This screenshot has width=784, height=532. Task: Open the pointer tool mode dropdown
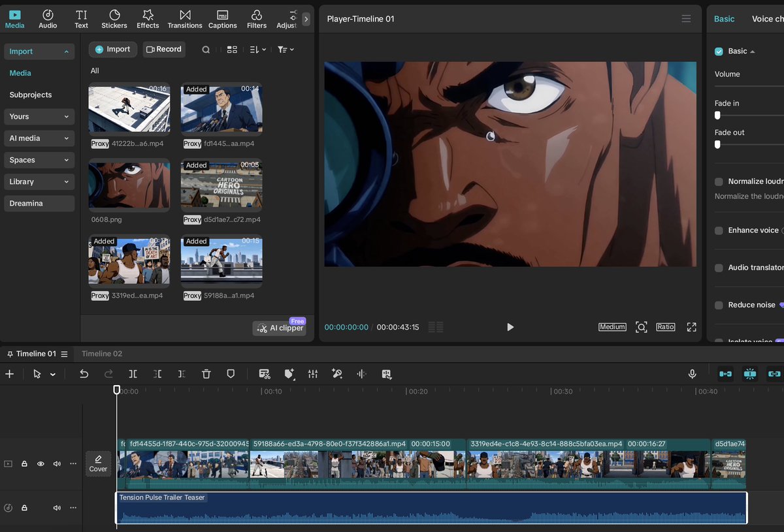pos(53,375)
